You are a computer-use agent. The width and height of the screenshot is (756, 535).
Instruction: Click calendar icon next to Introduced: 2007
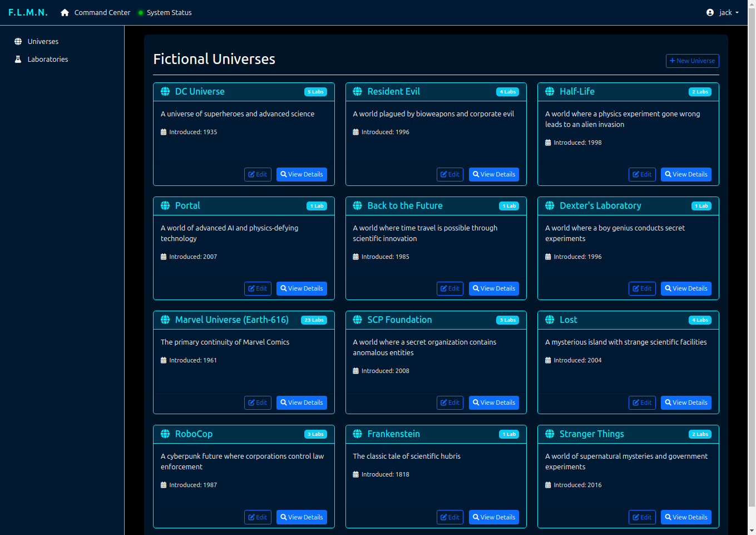[x=164, y=257]
